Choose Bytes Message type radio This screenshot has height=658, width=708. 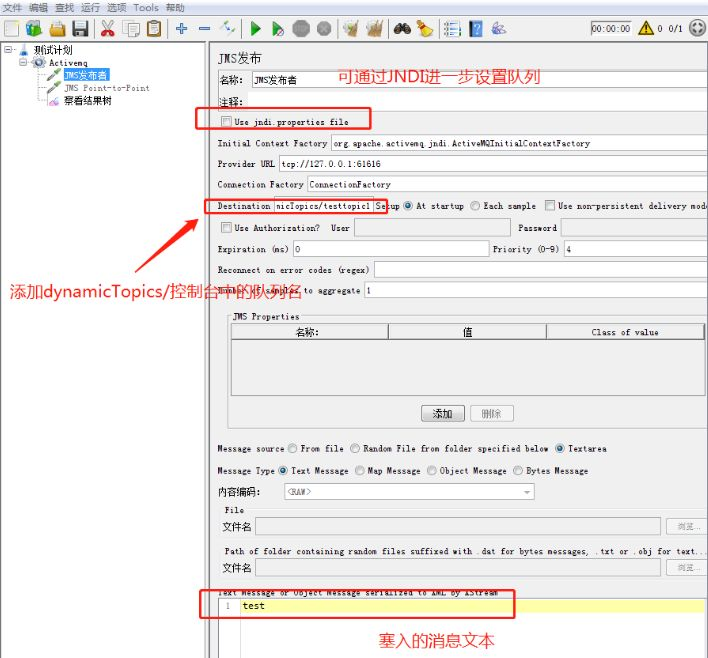518,471
